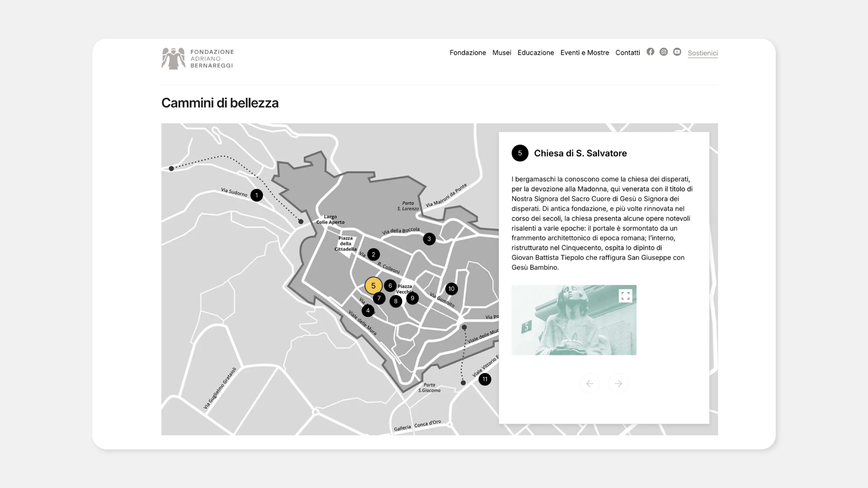
Task: Follow the Sostienici link
Action: [x=703, y=53]
